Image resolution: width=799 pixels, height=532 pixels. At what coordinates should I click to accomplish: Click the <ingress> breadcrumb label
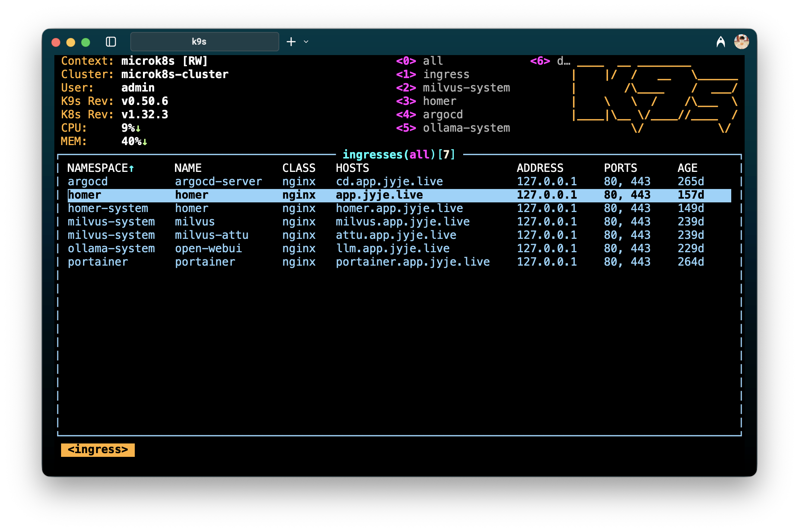(98, 450)
